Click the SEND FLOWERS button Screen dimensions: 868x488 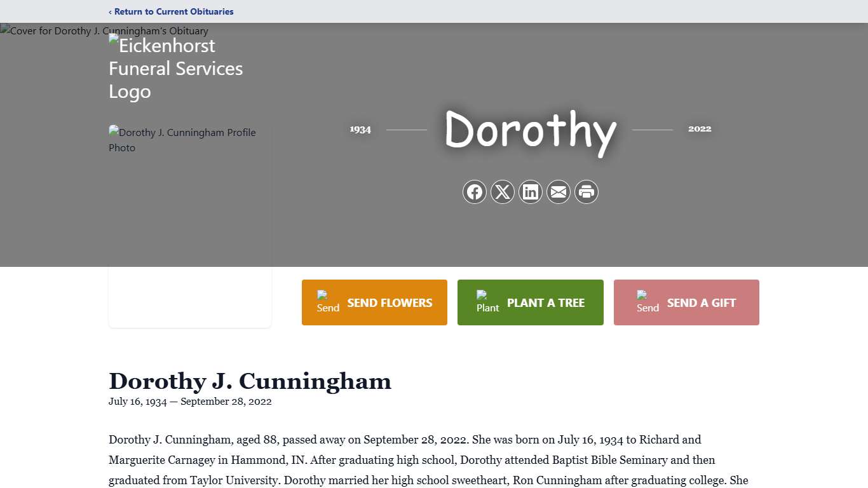(x=374, y=302)
